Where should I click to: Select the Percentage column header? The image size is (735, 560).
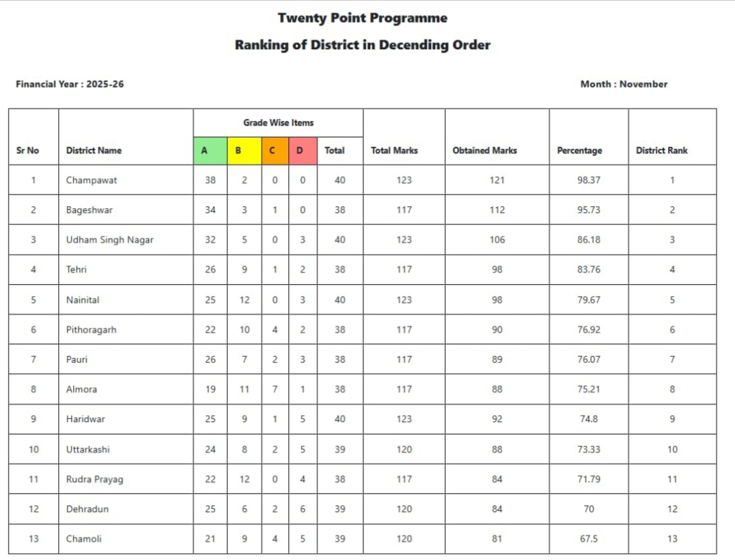(579, 150)
